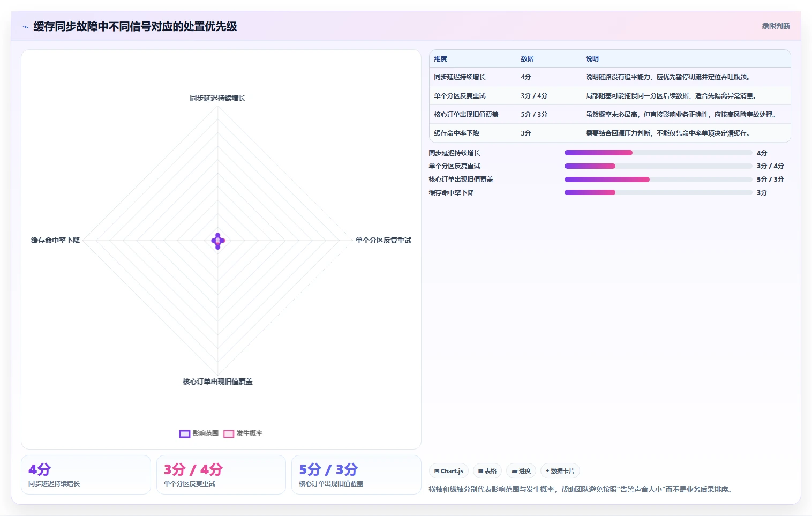Click the 缓存命中率下降 radar axis label
Image resolution: width=812 pixels, height=516 pixels.
(55, 240)
